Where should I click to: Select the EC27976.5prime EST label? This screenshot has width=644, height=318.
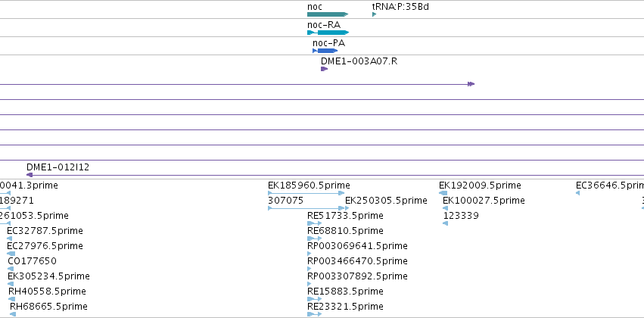pyautogui.click(x=45, y=245)
